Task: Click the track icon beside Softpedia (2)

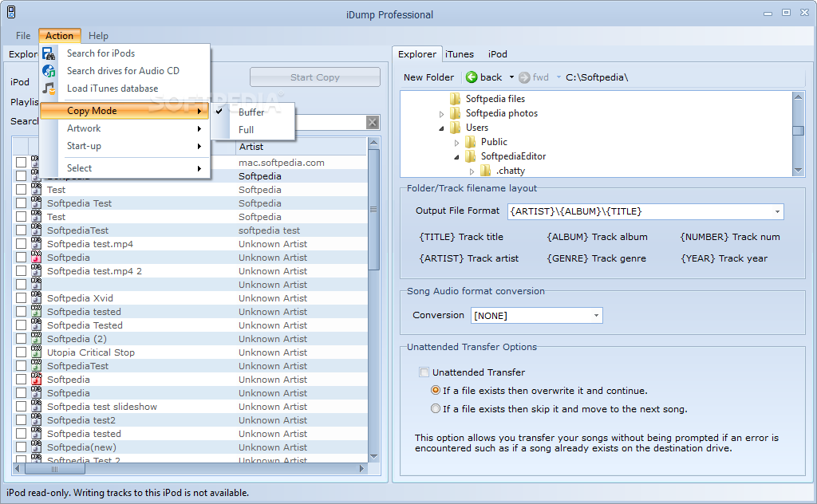Action: pyautogui.click(x=36, y=338)
